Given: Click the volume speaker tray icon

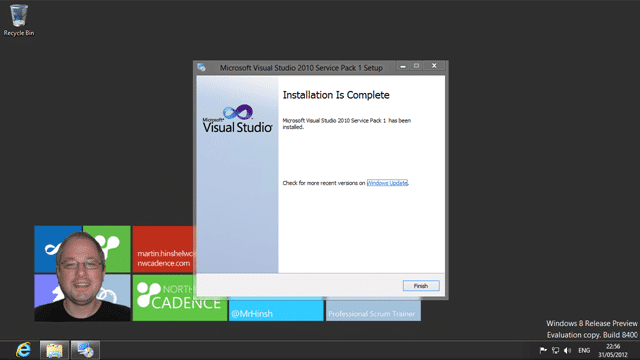Looking at the screenshot, I should [x=567, y=350].
